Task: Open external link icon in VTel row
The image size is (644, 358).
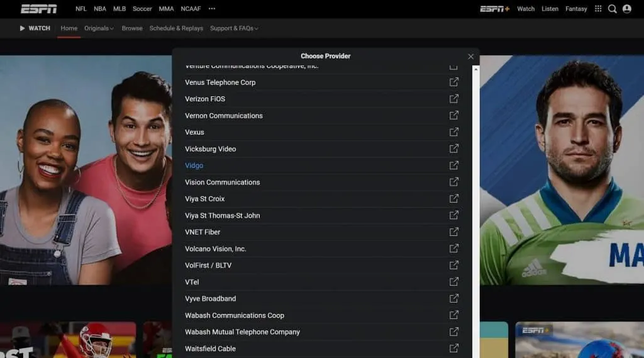Action: 453,282
